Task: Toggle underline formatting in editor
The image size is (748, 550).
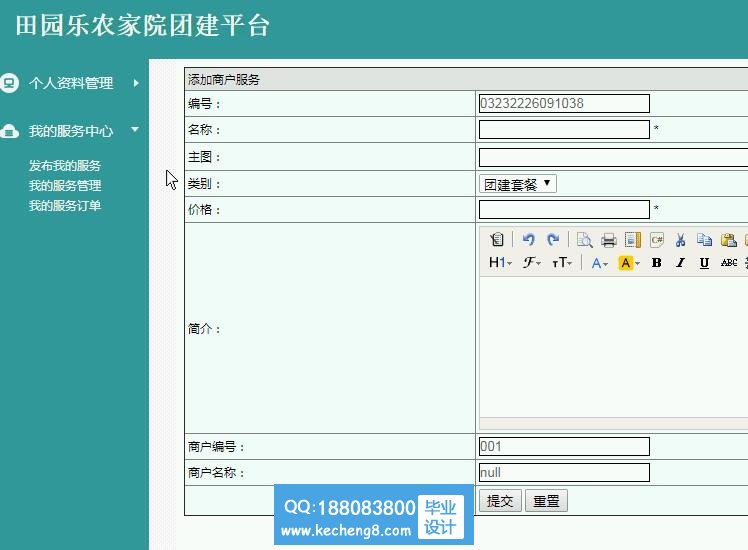Action: (x=704, y=262)
